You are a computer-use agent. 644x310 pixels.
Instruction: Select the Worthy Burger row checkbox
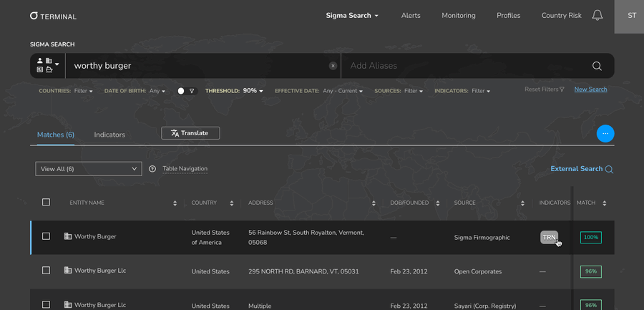(x=46, y=236)
